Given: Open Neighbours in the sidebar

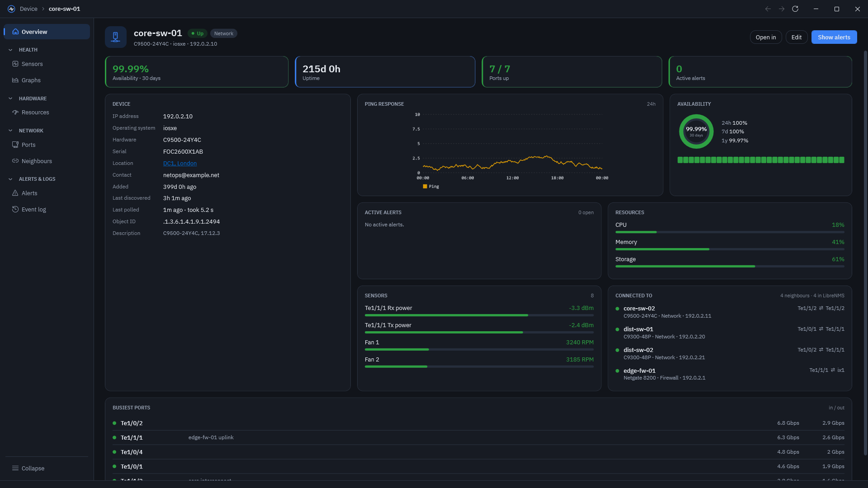Looking at the screenshot, I should 47,161.
